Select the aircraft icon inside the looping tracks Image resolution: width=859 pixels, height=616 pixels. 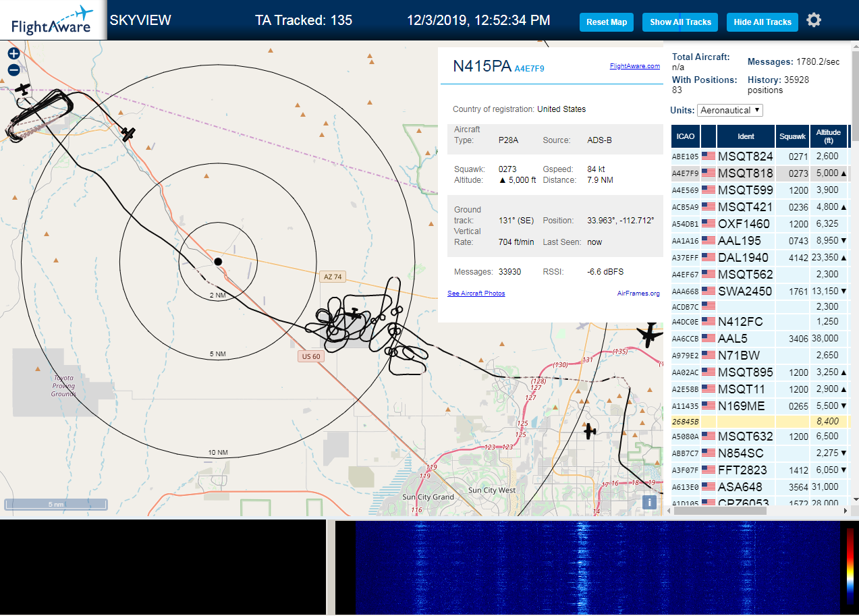click(354, 314)
